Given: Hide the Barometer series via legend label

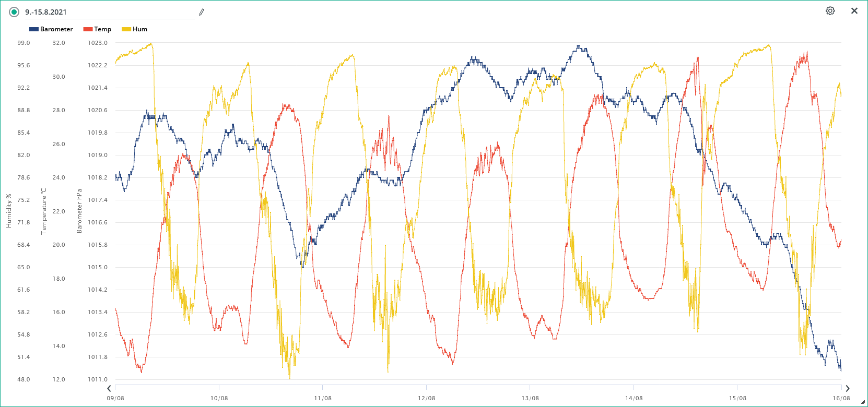Looking at the screenshot, I should click(x=56, y=29).
